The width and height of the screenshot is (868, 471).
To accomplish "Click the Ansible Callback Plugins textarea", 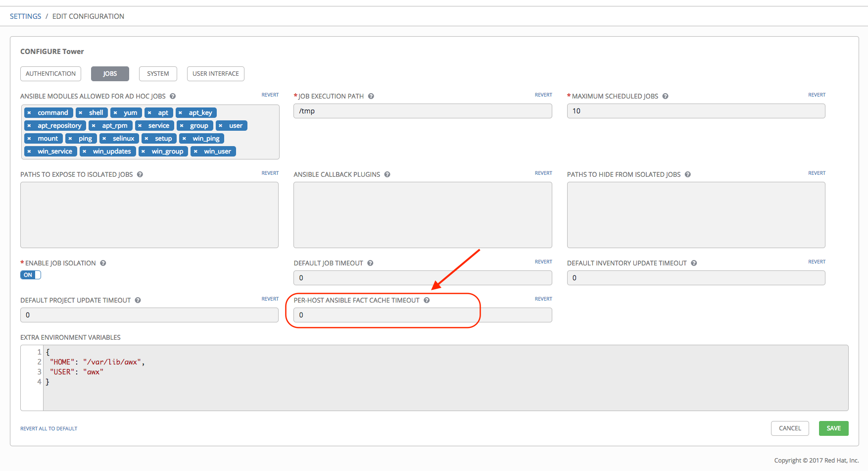I will [x=423, y=215].
